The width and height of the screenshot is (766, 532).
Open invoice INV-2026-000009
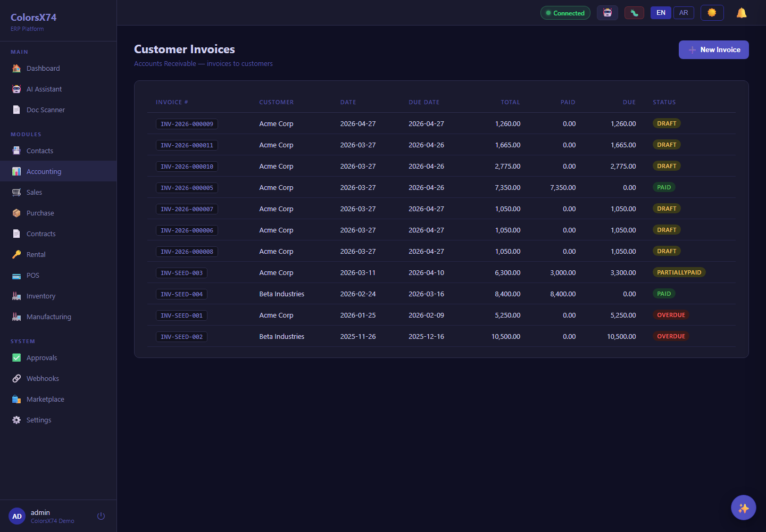[x=187, y=124]
